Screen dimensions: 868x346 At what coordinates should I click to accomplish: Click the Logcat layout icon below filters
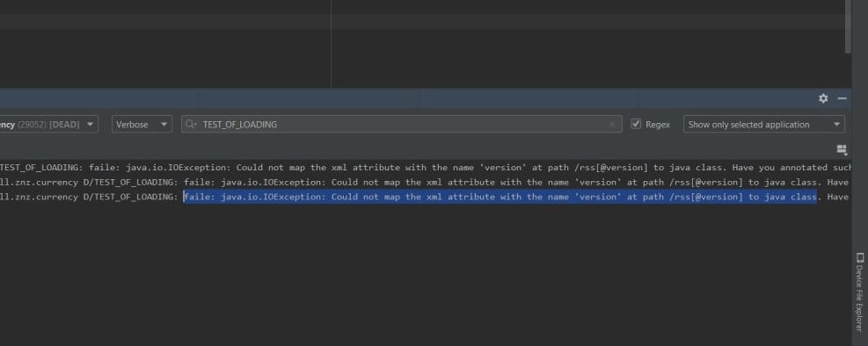tap(842, 149)
